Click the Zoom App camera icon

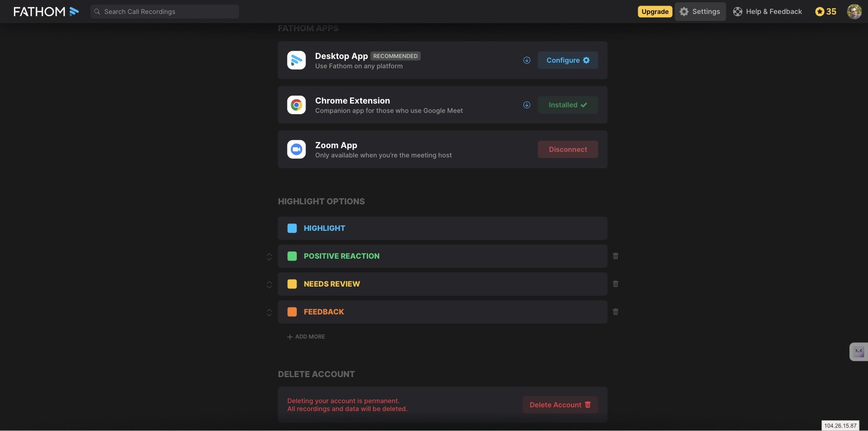(x=296, y=150)
